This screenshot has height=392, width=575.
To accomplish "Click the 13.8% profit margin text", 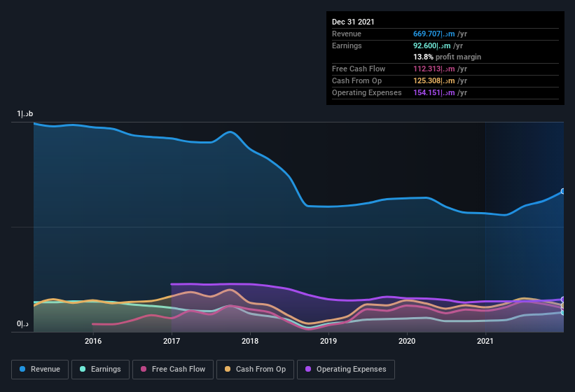I will [447, 57].
